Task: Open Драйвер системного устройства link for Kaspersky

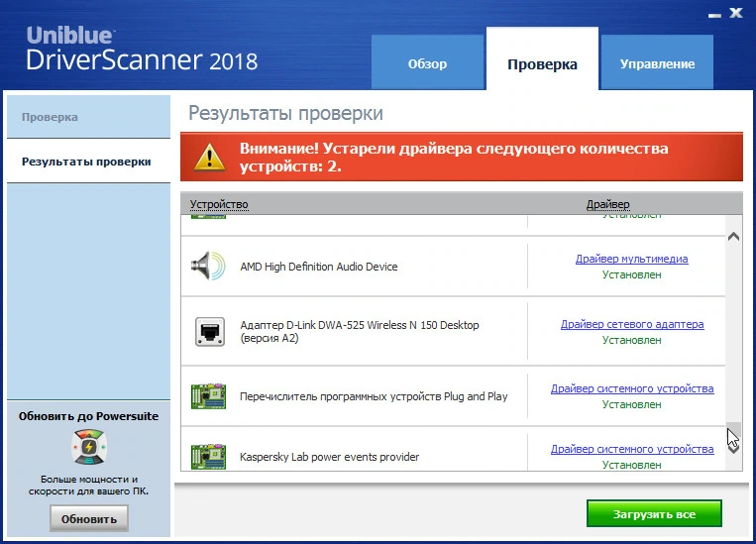Action: pos(632,449)
